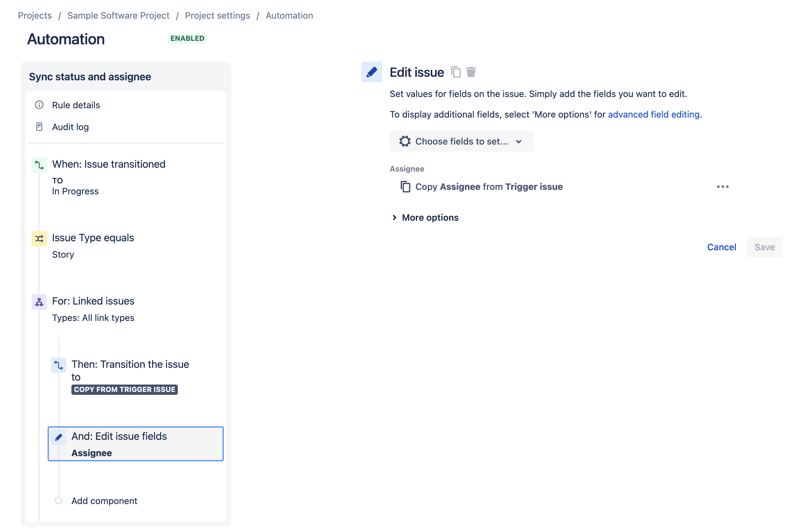The height and width of the screenshot is (532, 802).
Task: Open the Project settings breadcrumb
Action: coord(217,16)
